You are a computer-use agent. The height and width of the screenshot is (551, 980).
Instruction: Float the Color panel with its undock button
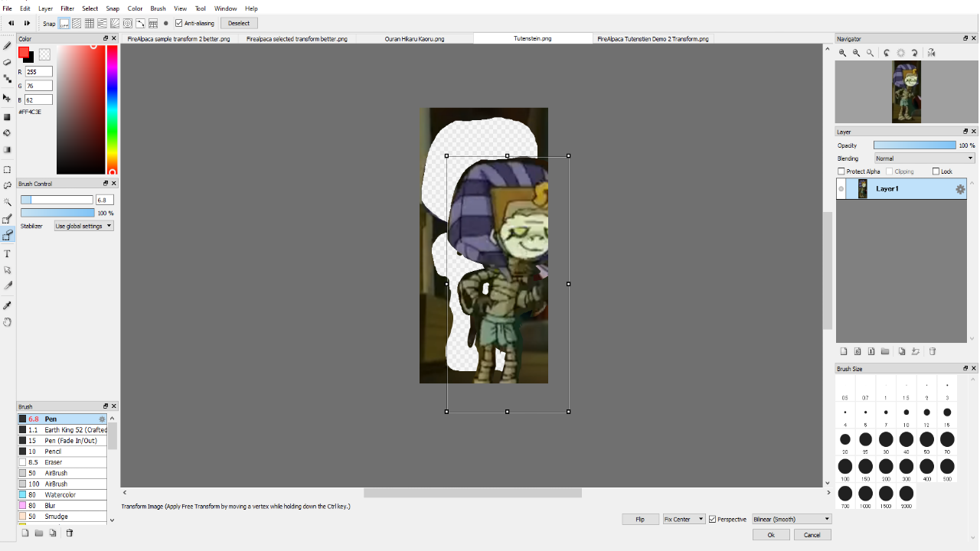(x=106, y=38)
